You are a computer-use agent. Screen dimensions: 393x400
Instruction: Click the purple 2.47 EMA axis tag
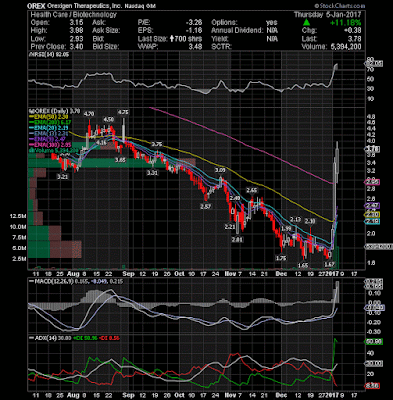coord(372,206)
